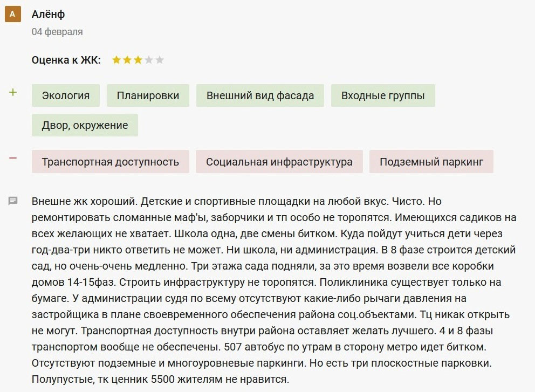Select the Входные группы tag
The image size is (535, 392).
click(x=383, y=95)
